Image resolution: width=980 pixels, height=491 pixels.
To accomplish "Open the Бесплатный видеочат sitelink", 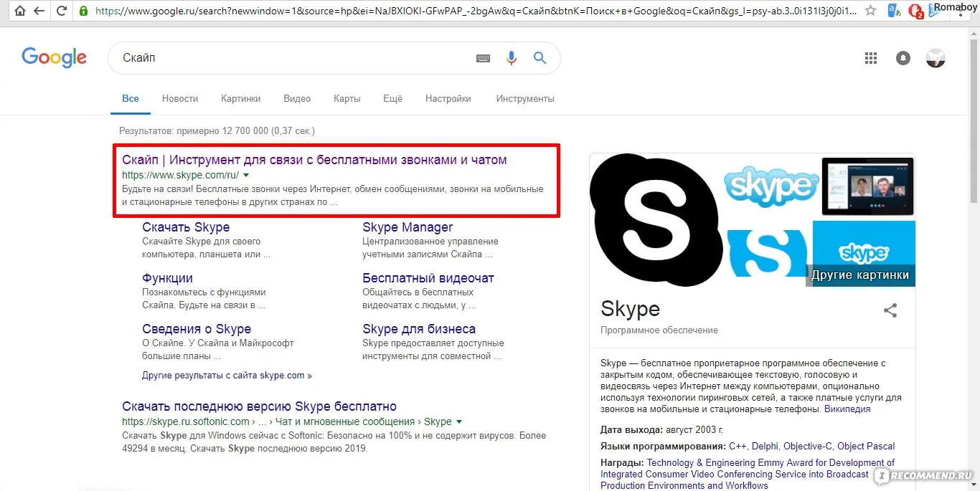I will [x=428, y=278].
